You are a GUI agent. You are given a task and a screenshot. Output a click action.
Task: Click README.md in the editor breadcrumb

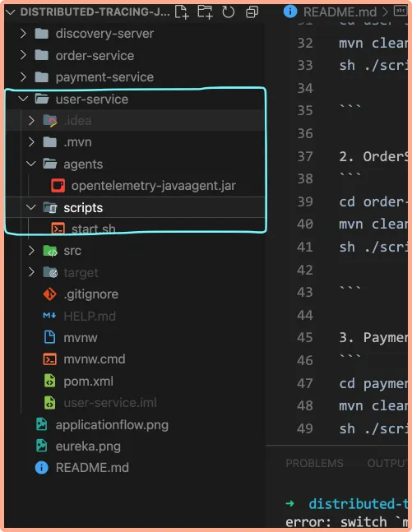(340, 12)
